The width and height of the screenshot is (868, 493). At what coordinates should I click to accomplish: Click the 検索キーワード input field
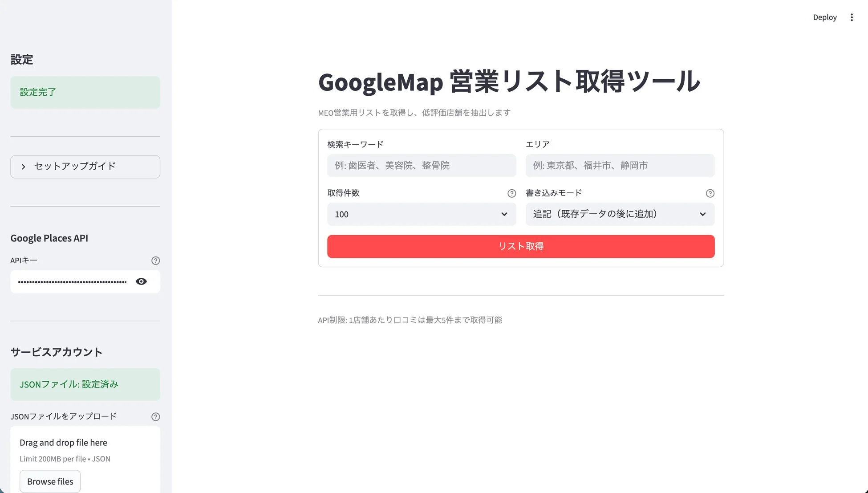pos(421,165)
